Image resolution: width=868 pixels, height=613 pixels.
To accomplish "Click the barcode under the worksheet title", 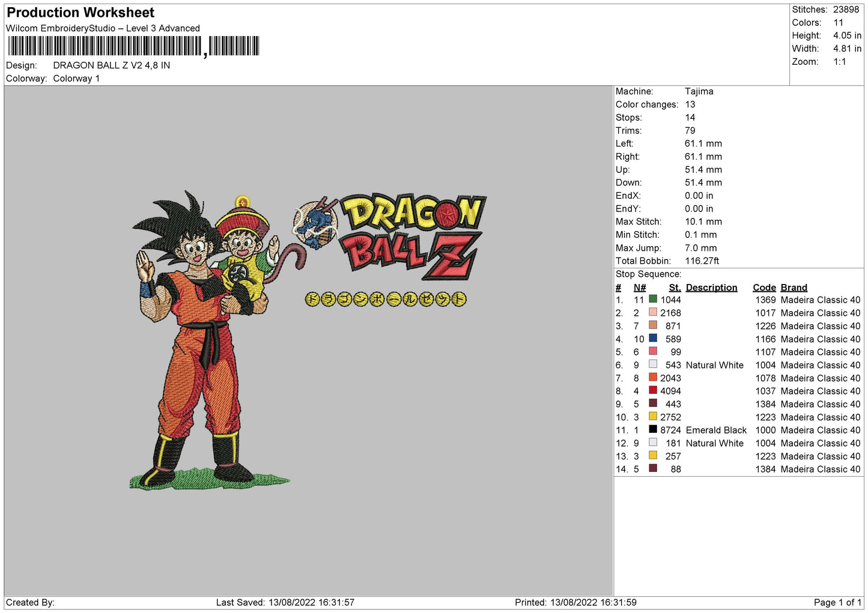I will pos(133,46).
